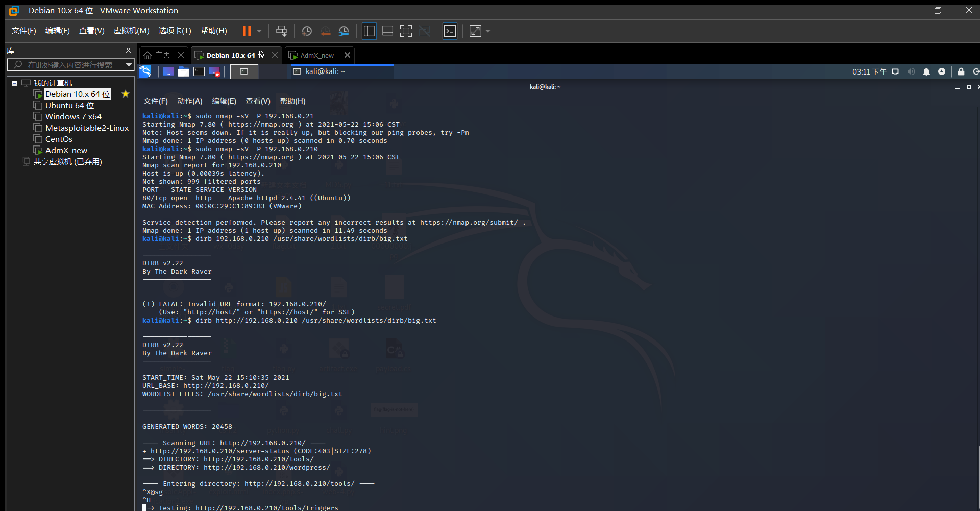Viewport: 980px width, 511px height.
Task: Pause the virtual machine with the orange button
Action: (x=247, y=31)
